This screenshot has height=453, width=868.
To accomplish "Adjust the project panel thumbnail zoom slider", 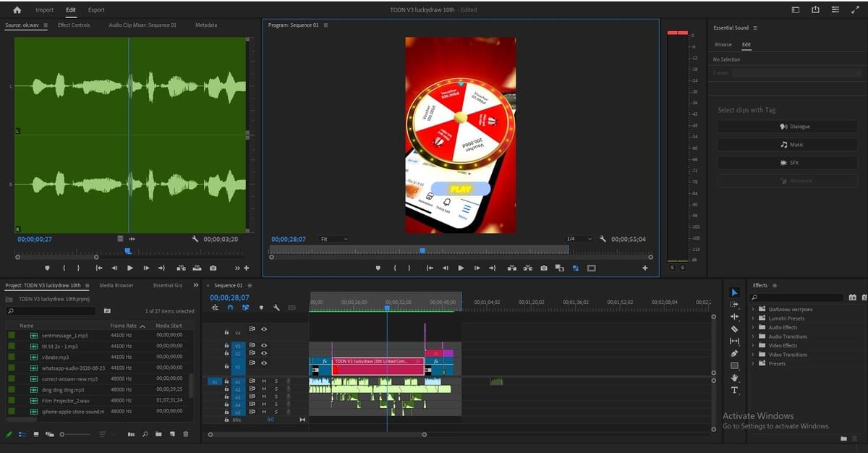I will [63, 434].
